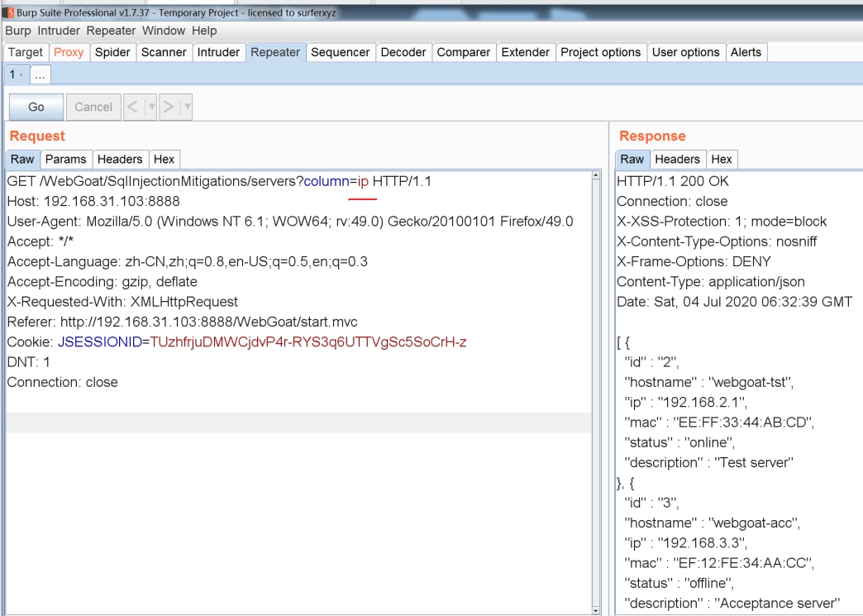Click the "Acceptance server" description value

777,604
